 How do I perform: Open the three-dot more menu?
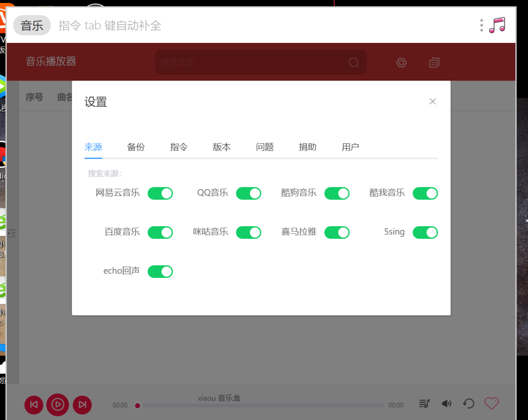[x=482, y=25]
